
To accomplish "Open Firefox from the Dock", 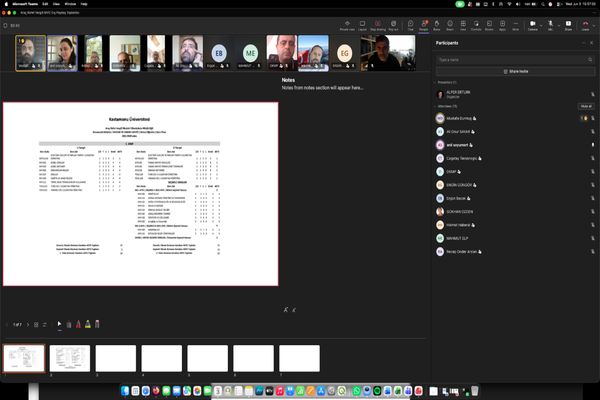I will 156,391.
